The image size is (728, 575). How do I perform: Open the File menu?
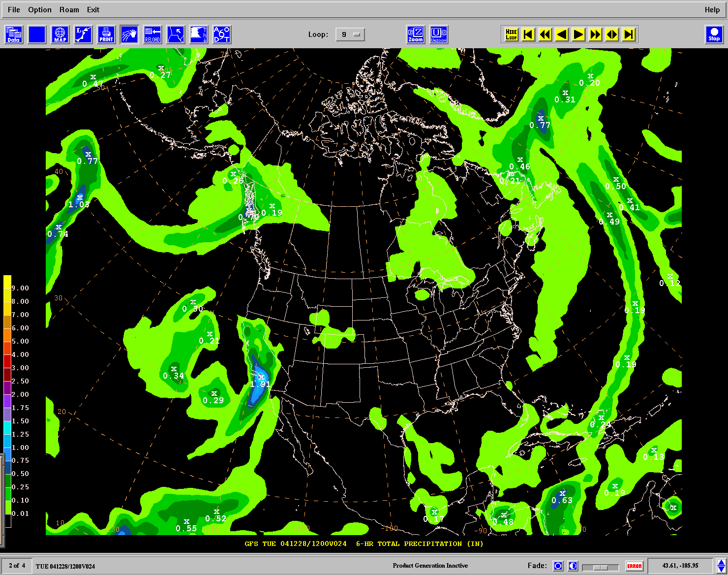[x=14, y=10]
